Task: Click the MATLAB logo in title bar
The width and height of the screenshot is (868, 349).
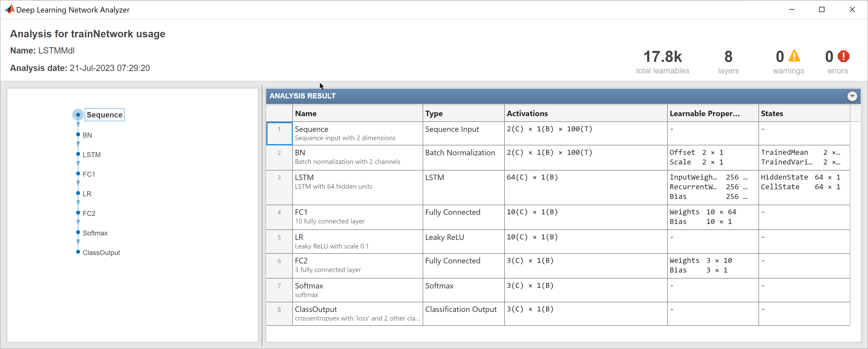Action: 10,9
